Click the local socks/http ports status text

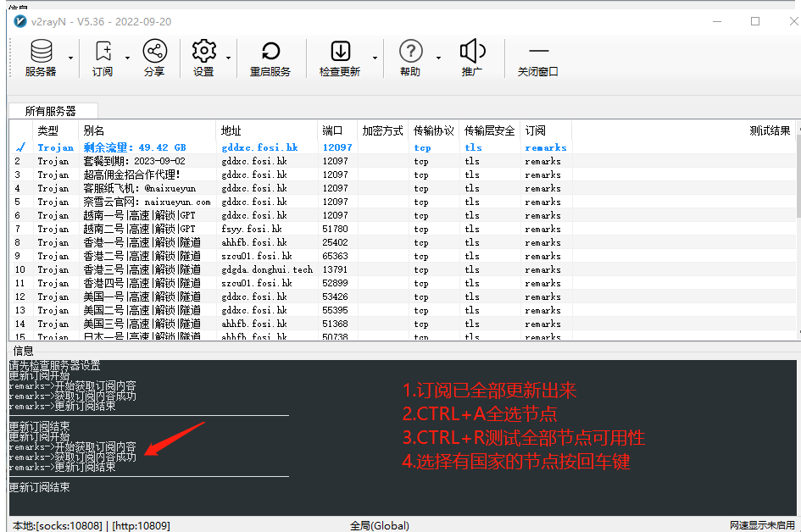(x=92, y=525)
